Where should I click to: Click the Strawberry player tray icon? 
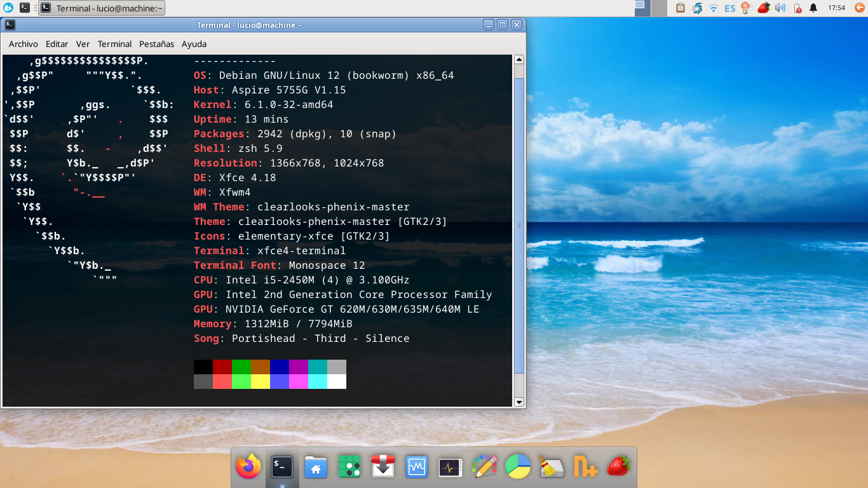(764, 8)
